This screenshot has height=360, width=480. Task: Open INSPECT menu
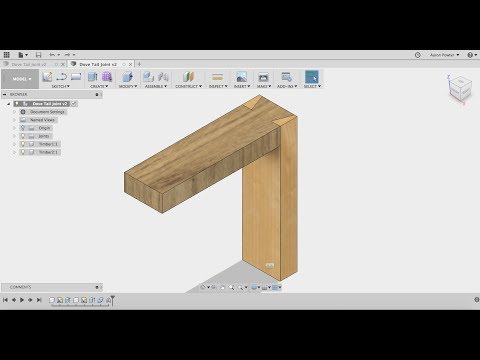218,86
